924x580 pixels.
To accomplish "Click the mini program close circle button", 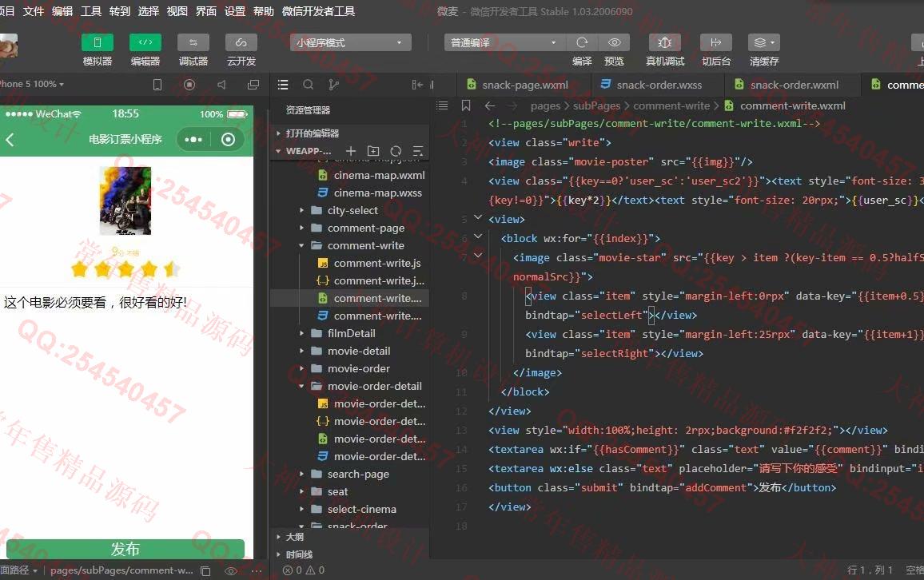I will 228,140.
